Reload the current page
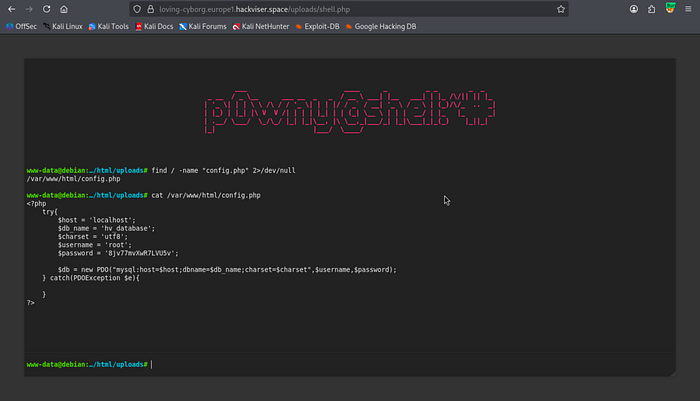Viewport: 700px width, 401px height. tap(46, 9)
